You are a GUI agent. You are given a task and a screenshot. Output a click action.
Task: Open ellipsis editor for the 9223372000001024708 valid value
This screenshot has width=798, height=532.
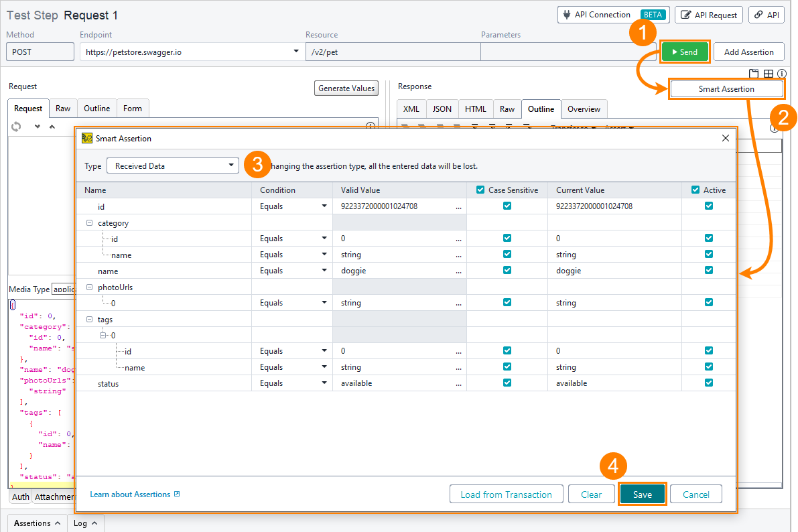tap(458, 206)
